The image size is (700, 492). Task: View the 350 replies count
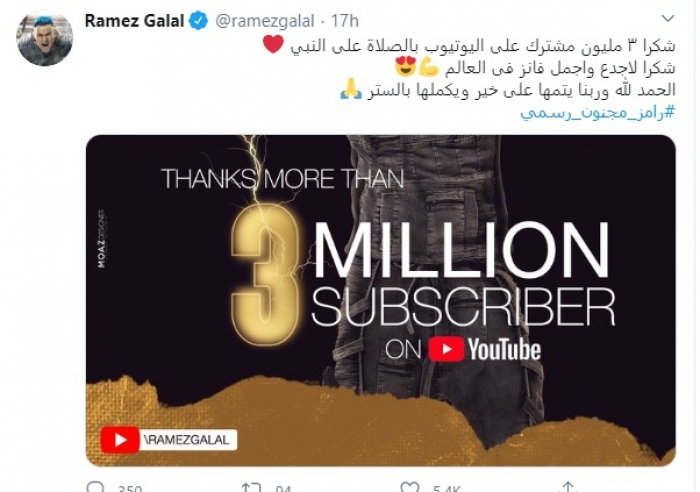click(130, 488)
